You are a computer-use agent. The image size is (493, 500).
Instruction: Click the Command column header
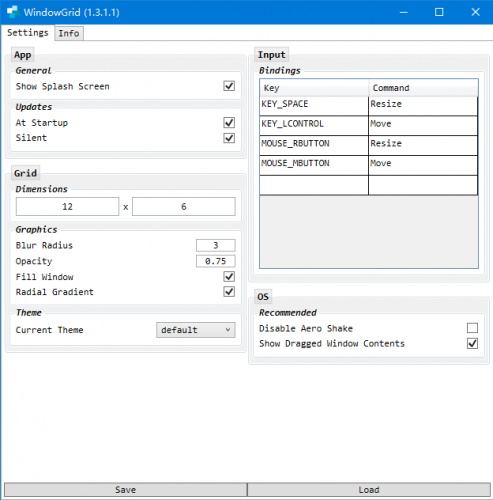point(423,88)
